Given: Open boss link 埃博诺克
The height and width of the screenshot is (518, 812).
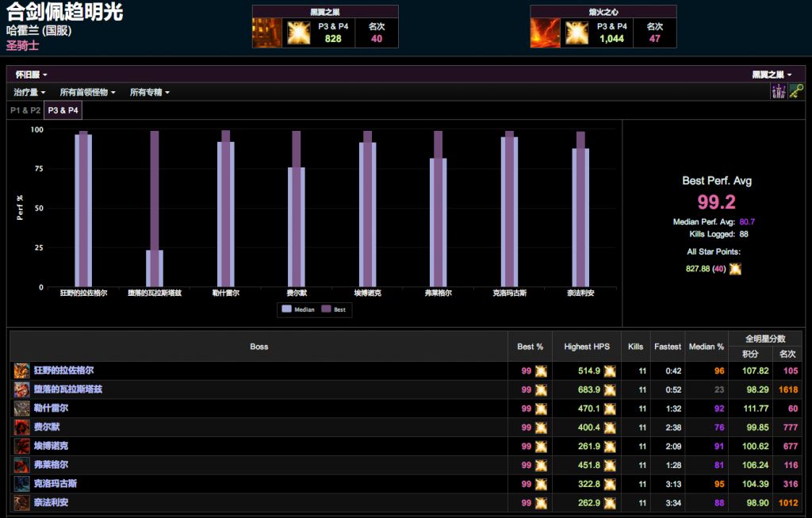Looking at the screenshot, I should (52, 446).
